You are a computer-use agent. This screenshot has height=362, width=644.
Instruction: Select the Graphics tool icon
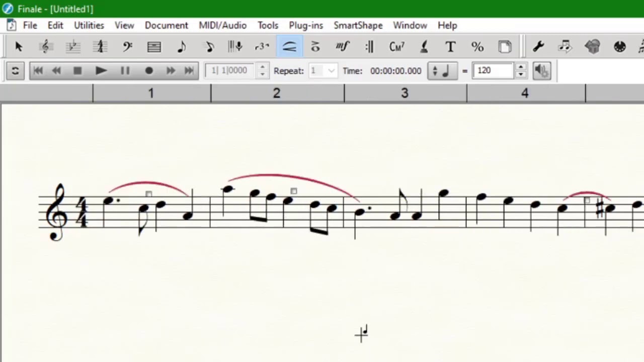click(x=593, y=47)
